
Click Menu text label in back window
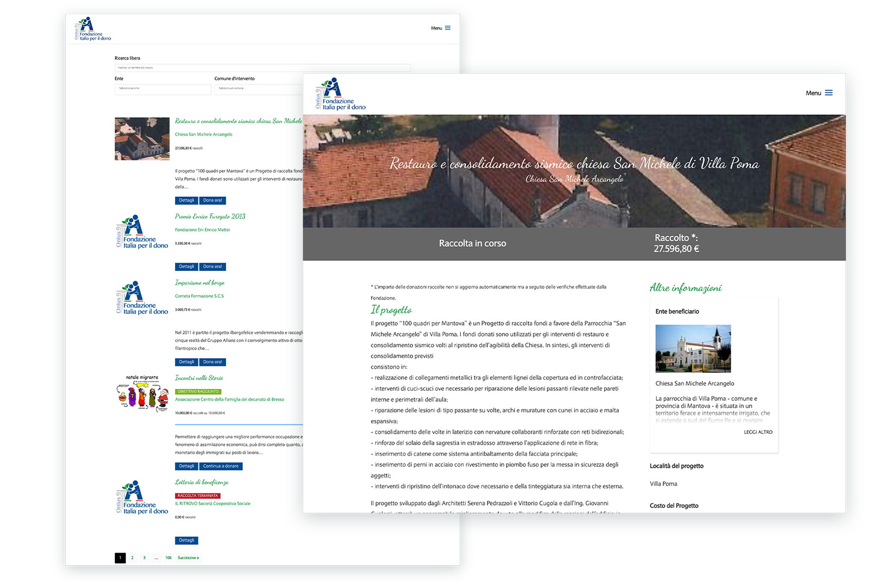point(437,28)
